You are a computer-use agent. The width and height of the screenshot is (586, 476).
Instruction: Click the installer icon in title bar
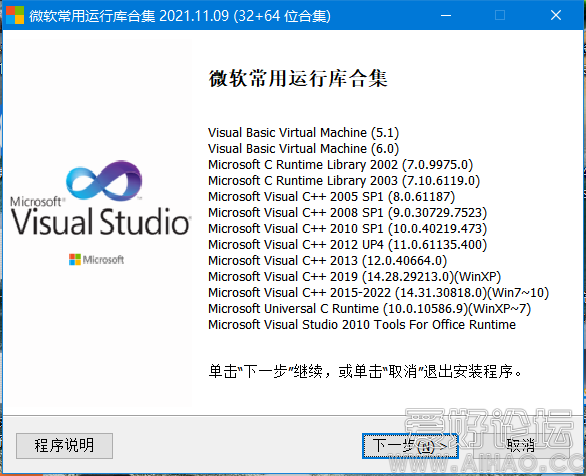(x=15, y=15)
